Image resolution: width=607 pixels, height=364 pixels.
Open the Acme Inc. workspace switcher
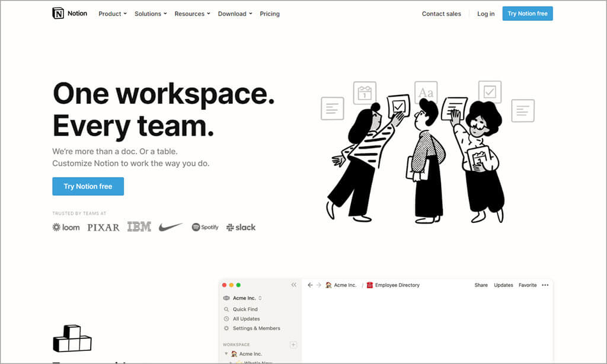(x=244, y=298)
